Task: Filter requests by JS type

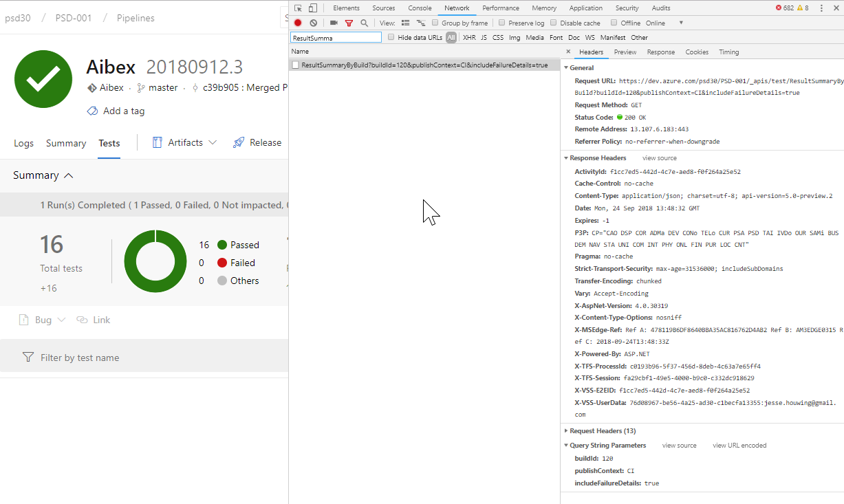Action: [484, 37]
